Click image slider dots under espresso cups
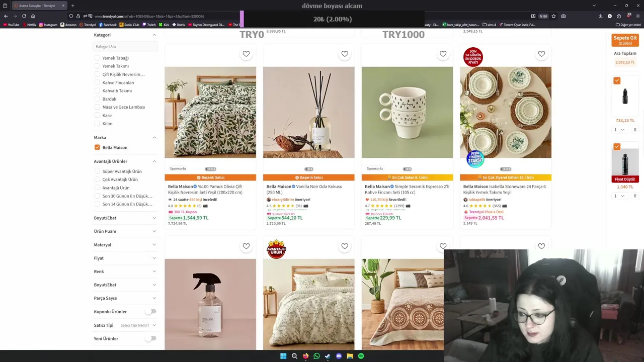 point(407,169)
